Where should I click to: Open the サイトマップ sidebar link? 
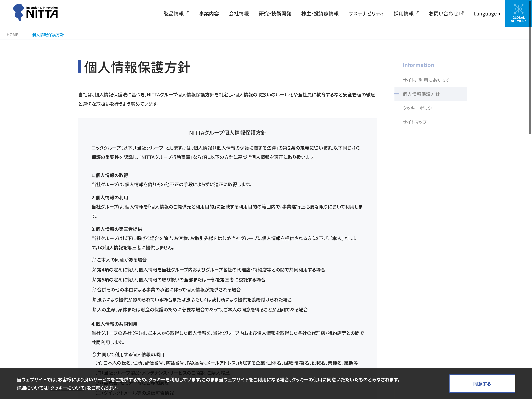[x=414, y=122]
